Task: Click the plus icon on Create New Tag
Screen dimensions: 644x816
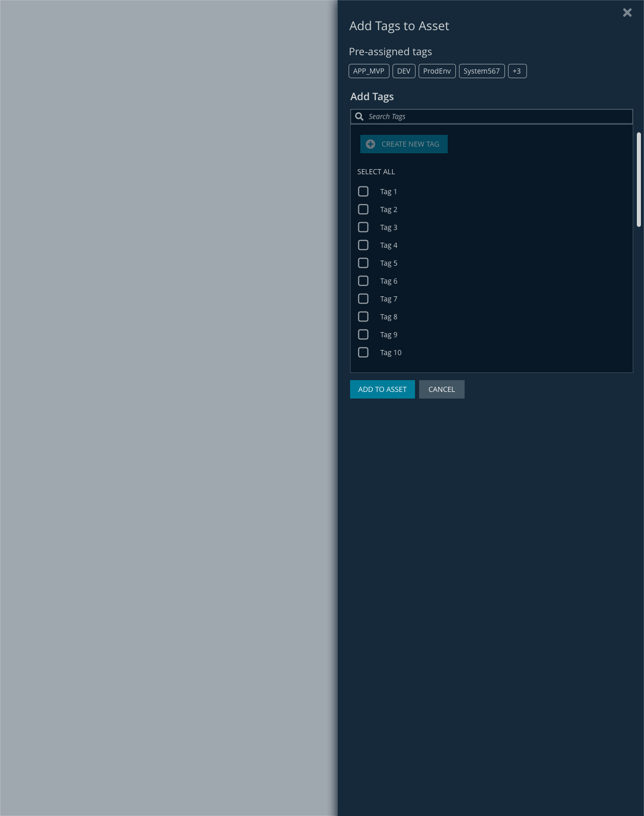Action: tap(371, 144)
